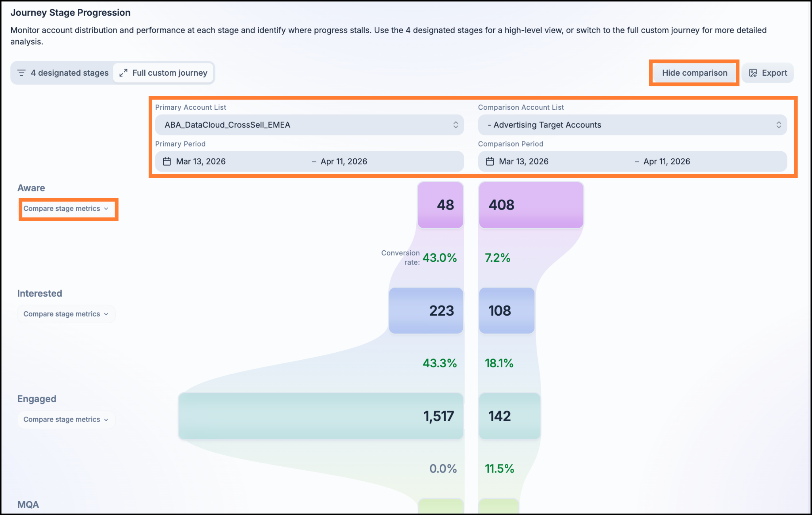Select the Engaged stage bar showing 1,517
Image resolution: width=812 pixels, height=515 pixels.
click(321, 416)
